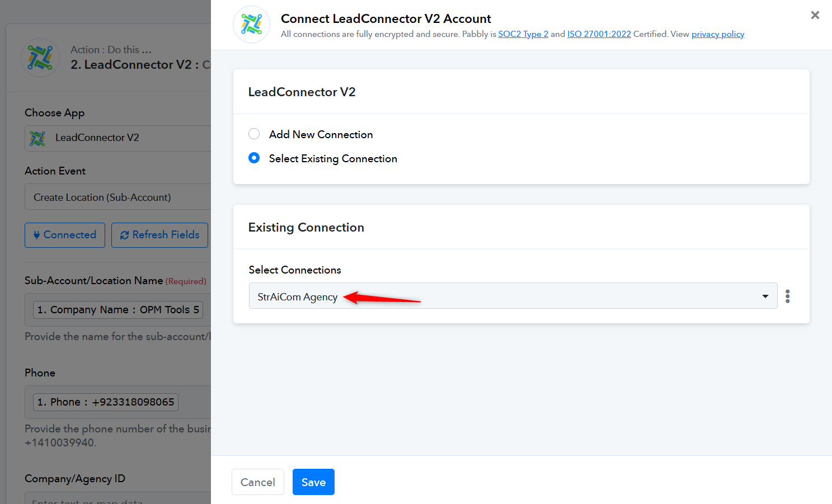Click the 'Connect LeadConnector V2 Account' dialog title

point(386,18)
